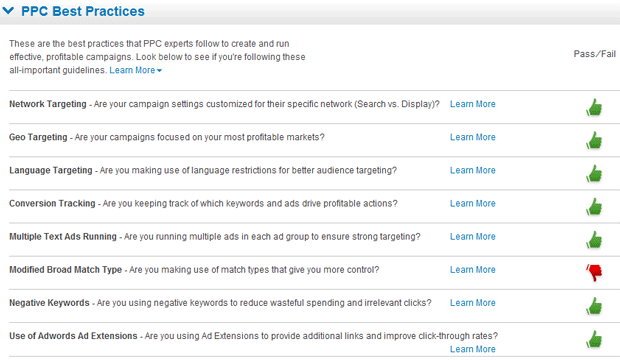The height and width of the screenshot is (360, 620).
Task: Click the green thumbs-up for Network Targeting
Action: point(594,107)
